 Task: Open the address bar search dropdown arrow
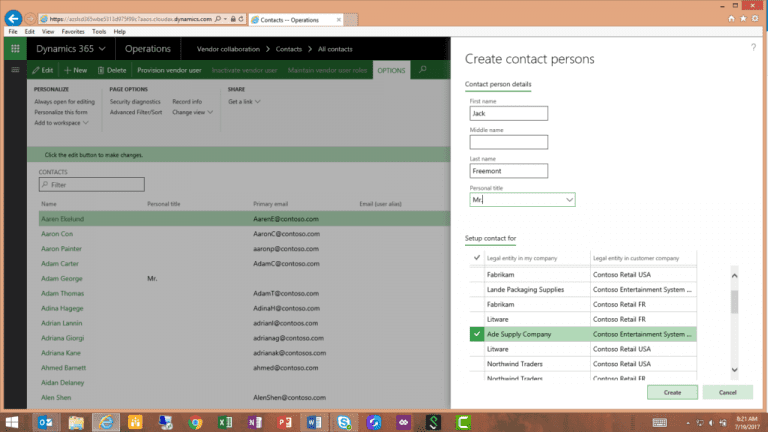click(x=225, y=19)
